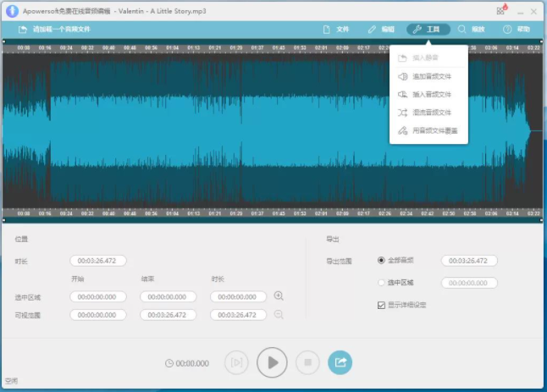The width and height of the screenshot is (547, 392).
Task: Click the 导出范围 label
Action: point(339,262)
